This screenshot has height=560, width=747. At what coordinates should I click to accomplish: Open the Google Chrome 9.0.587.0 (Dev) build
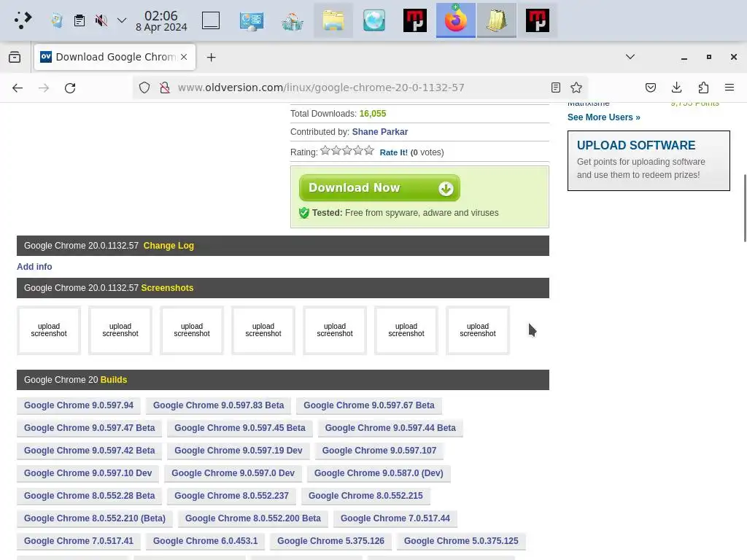tap(379, 472)
